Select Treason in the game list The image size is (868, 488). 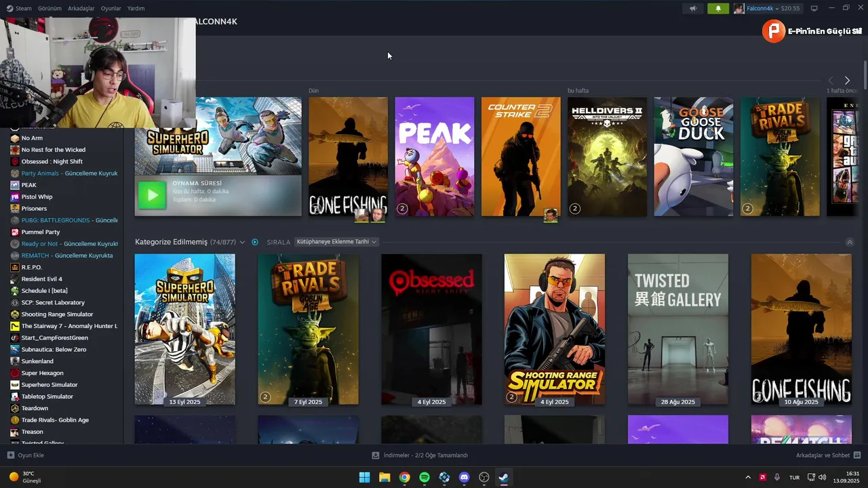32,432
